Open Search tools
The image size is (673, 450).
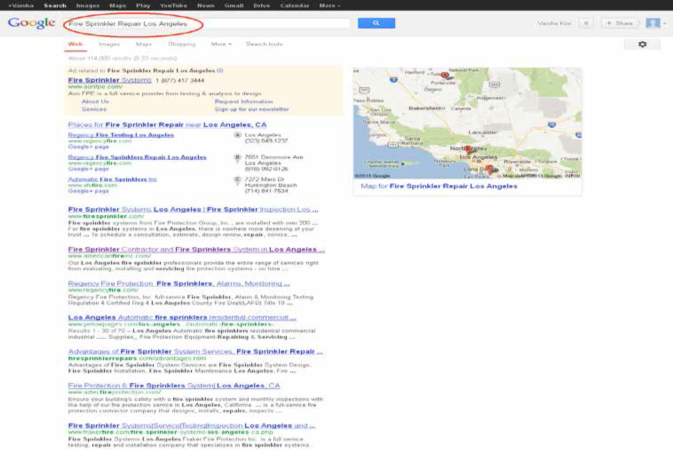[x=264, y=44]
